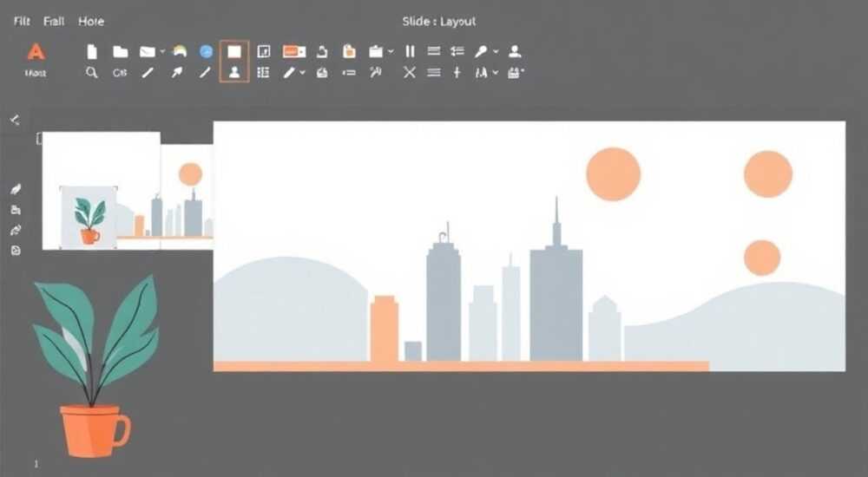Click the three-lines icon beside pause bars
868x477 pixels.
click(434, 51)
